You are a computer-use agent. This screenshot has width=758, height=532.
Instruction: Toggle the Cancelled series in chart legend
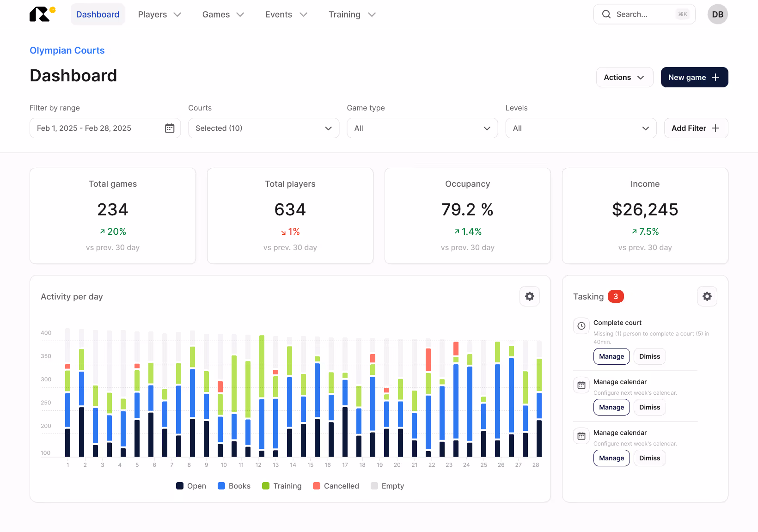[x=336, y=486]
